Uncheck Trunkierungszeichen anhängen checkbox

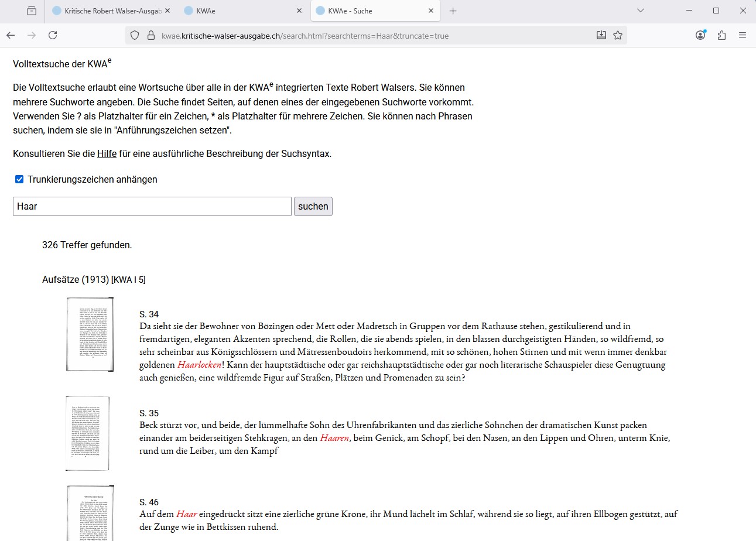click(19, 180)
